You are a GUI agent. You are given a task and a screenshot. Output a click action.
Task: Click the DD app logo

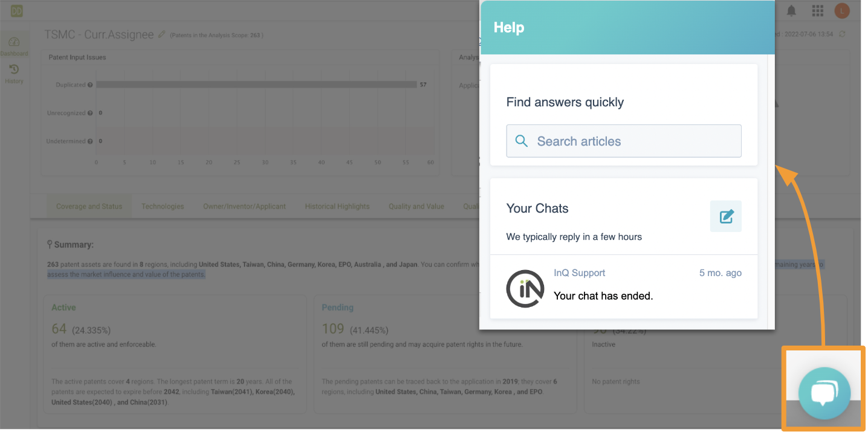[x=16, y=10]
